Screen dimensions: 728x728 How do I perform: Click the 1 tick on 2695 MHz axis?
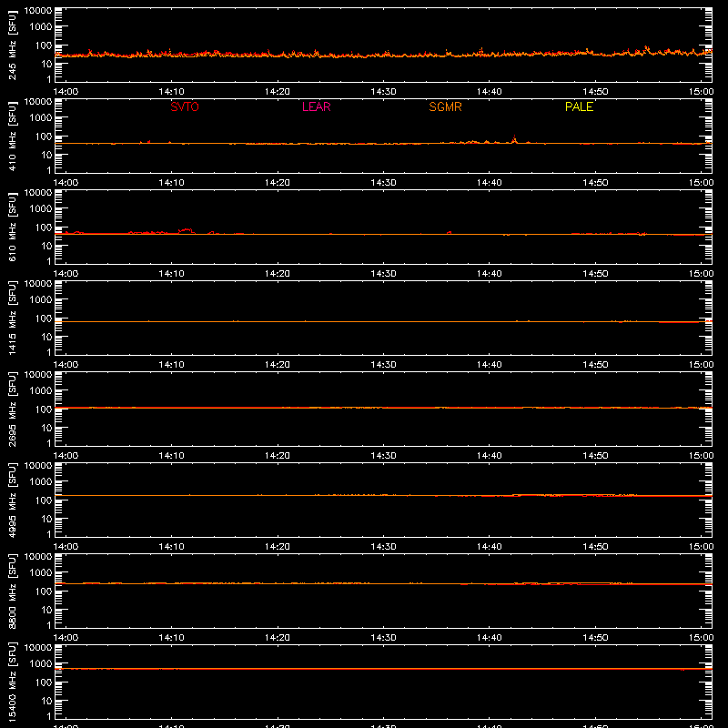click(49, 443)
